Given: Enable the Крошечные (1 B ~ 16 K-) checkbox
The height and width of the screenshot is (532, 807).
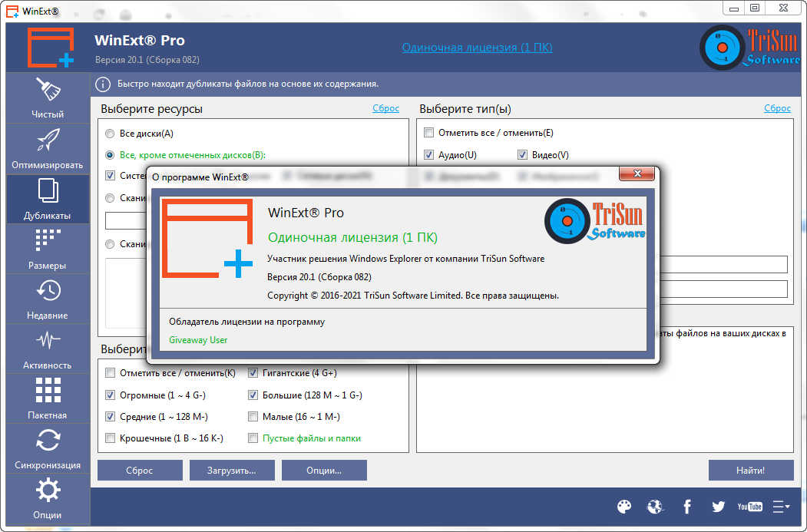Looking at the screenshot, I should (x=110, y=438).
